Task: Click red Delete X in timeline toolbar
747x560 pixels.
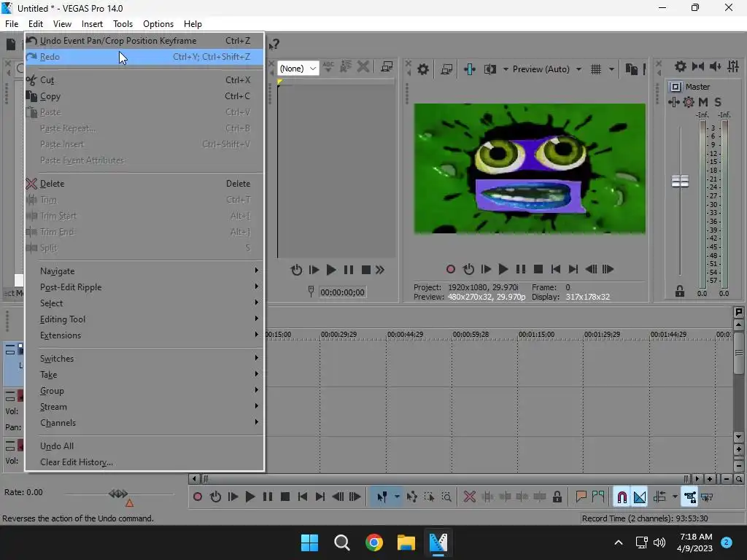Action: pyautogui.click(x=470, y=497)
